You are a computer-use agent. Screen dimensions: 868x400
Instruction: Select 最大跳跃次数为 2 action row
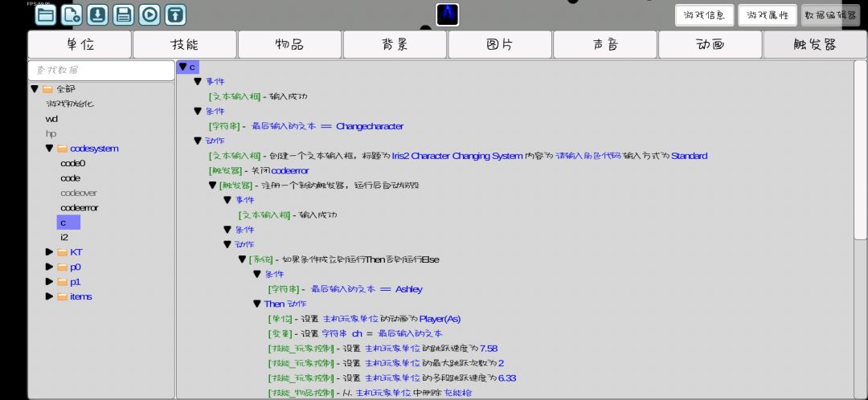[386, 364]
